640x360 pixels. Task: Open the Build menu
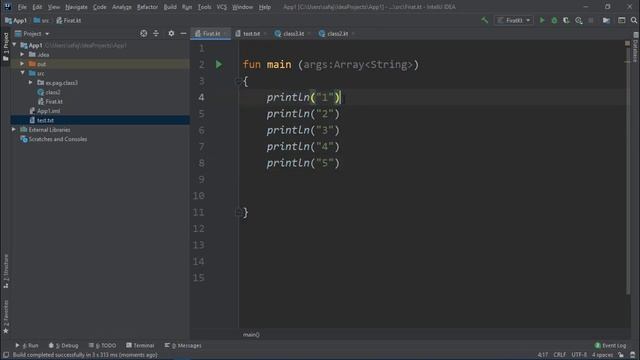pyautogui.click(x=170, y=7)
